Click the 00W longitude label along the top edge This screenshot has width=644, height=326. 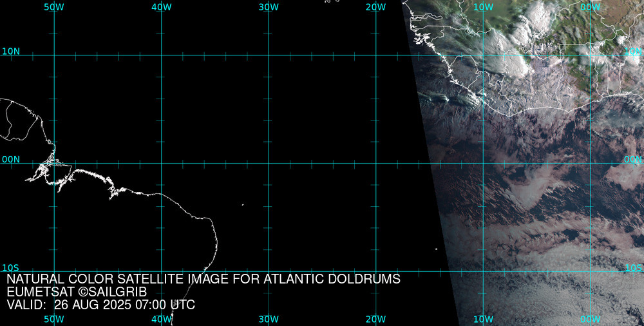tap(591, 7)
